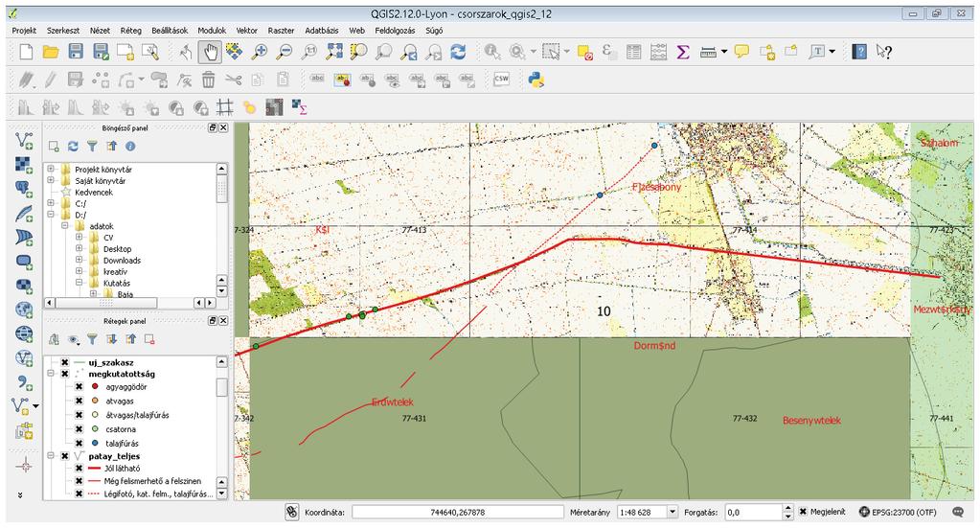The width and height of the screenshot is (980, 528).
Task: Open the Réteg menu
Action: [x=130, y=30]
